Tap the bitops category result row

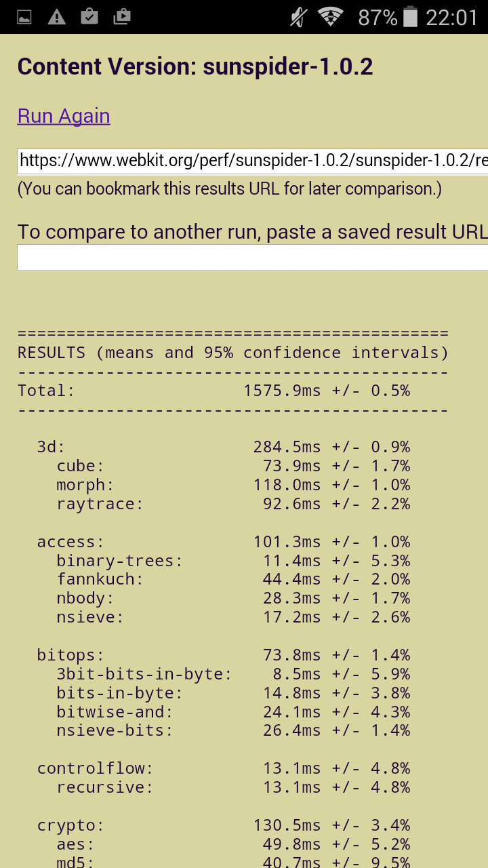pos(224,655)
